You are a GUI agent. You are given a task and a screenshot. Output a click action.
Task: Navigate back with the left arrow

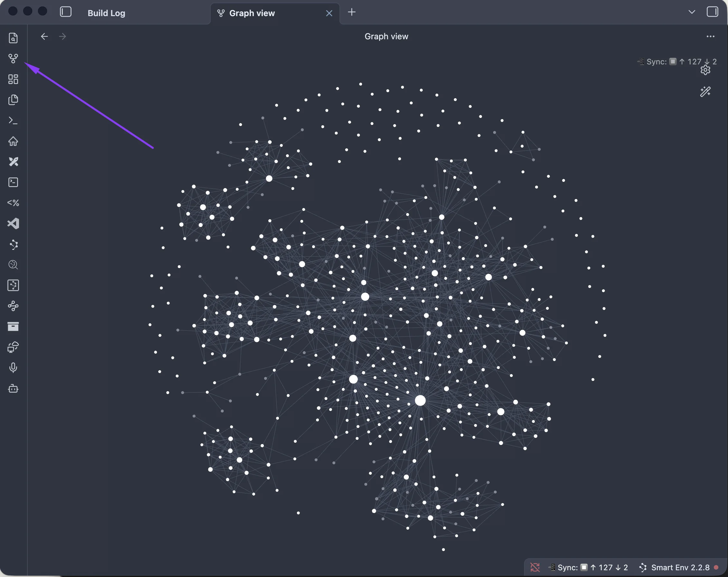[x=44, y=36]
